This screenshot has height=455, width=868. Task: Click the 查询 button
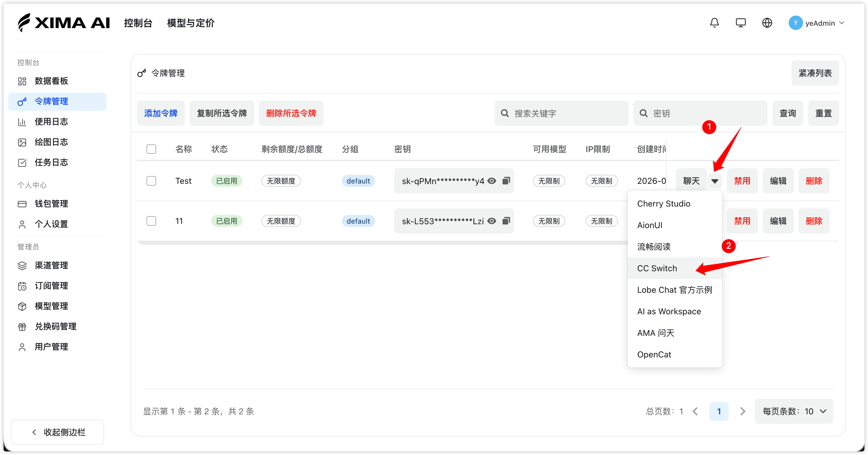788,113
